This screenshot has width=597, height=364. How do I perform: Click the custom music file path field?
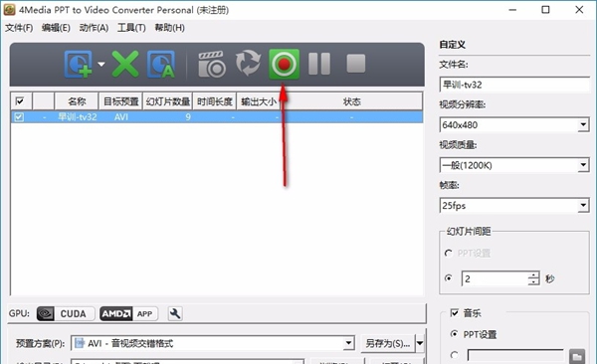(515, 356)
